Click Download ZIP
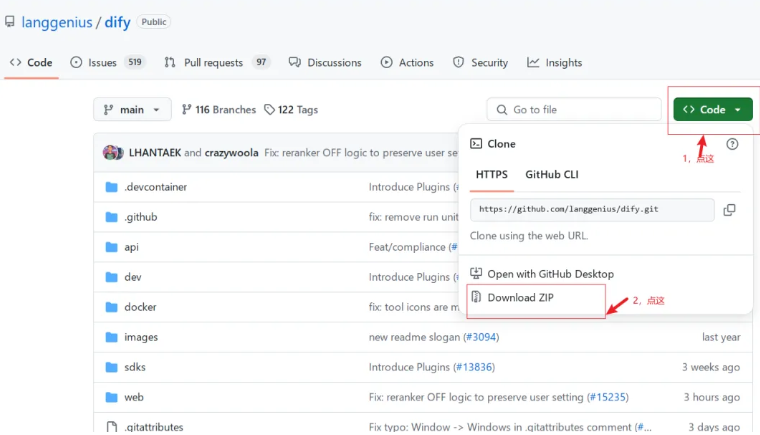Image resolution: width=760 pixels, height=435 pixels. [x=512, y=298]
